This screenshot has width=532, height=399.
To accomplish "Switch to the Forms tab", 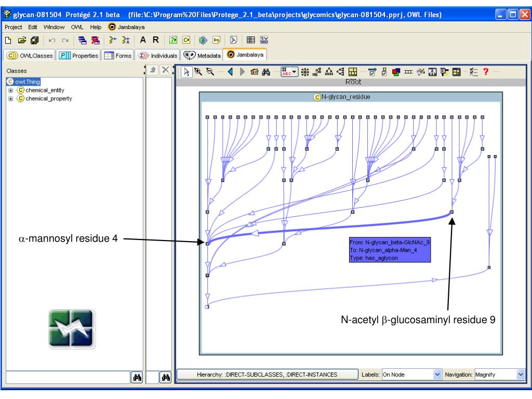I will click(118, 55).
